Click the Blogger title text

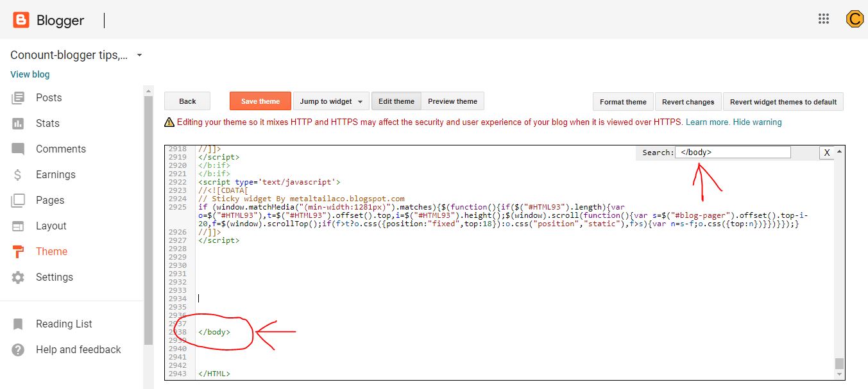pyautogui.click(x=60, y=21)
